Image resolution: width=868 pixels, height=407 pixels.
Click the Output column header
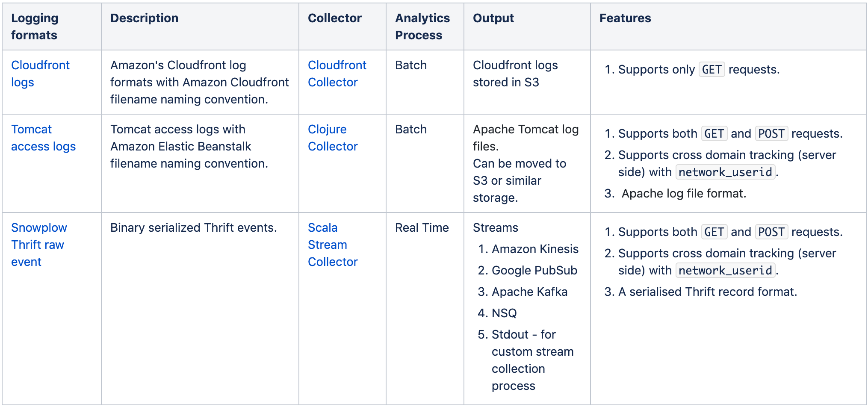(493, 18)
